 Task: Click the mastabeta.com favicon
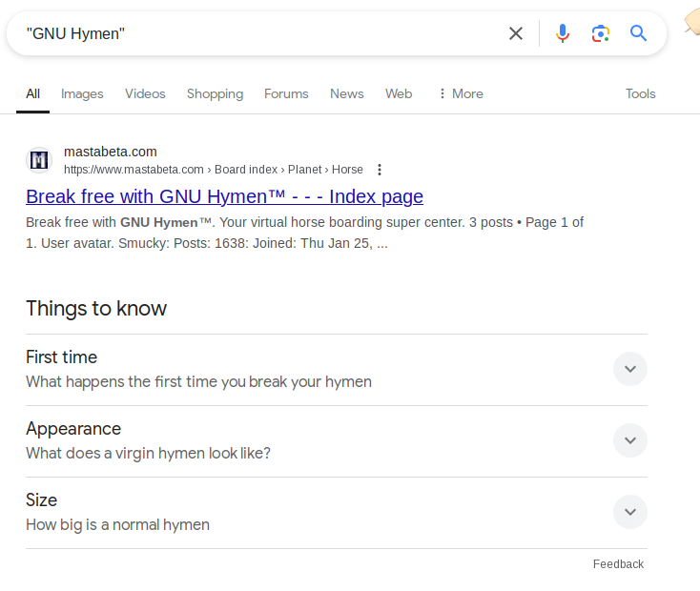click(39, 160)
